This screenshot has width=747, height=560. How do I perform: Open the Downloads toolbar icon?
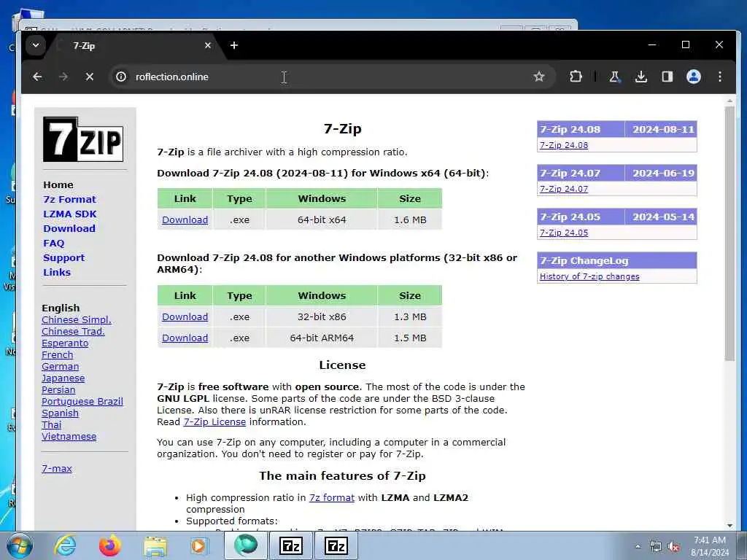640,77
